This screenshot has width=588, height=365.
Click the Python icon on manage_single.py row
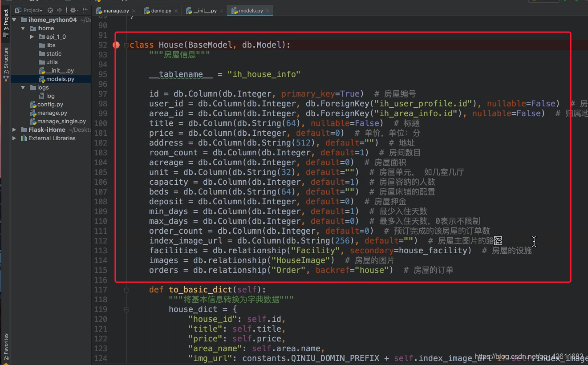(33, 122)
